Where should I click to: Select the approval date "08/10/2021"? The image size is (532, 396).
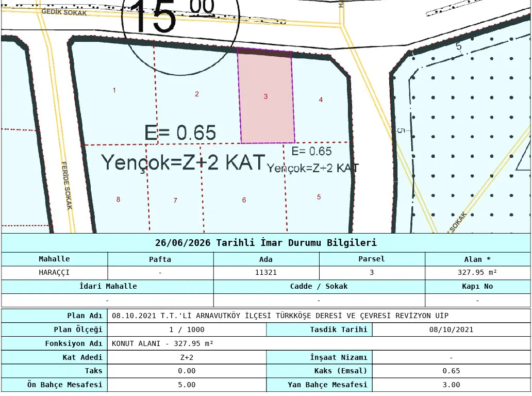[451, 329]
